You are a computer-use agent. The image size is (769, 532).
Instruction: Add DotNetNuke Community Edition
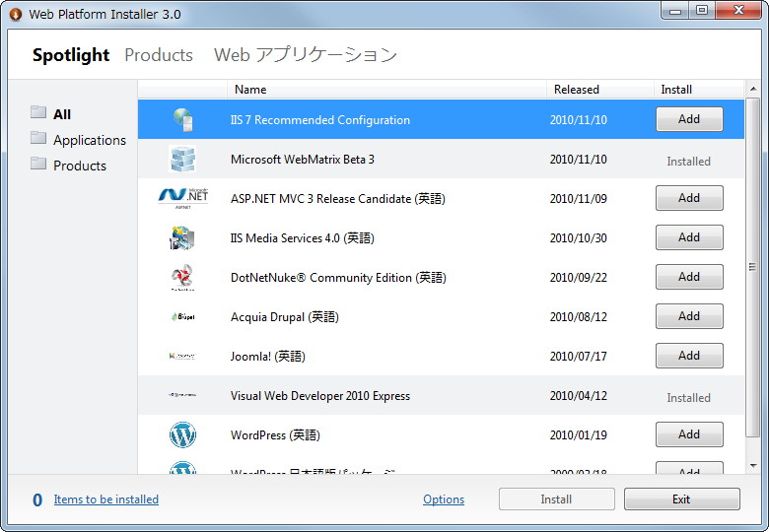[689, 277]
